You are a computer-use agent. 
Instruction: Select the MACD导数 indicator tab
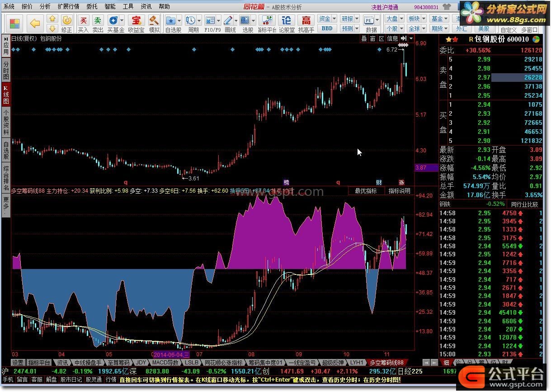[x=165, y=363]
